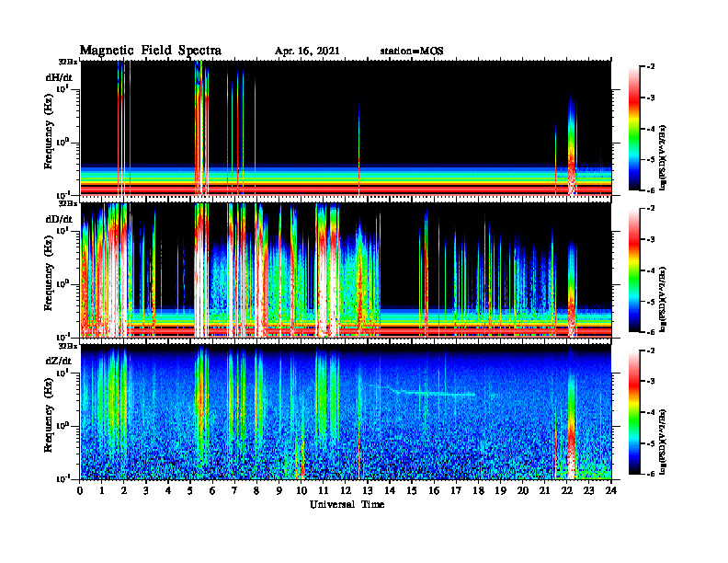Click the -5 tick on dZ/dt colorbar
Screen dimensions: 728x563
click(651, 443)
